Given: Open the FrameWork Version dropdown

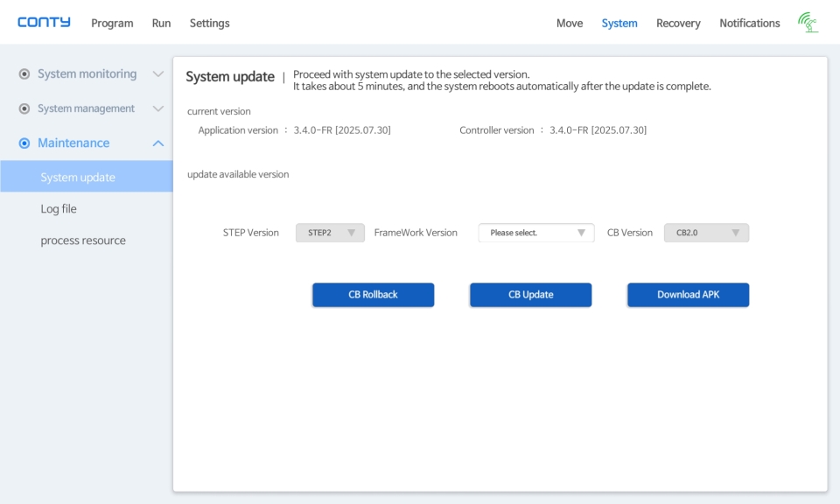Looking at the screenshot, I should click(536, 233).
